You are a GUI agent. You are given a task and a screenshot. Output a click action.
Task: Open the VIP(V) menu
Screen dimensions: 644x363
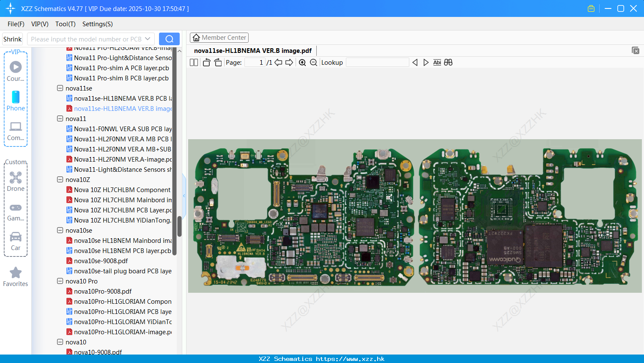point(40,24)
